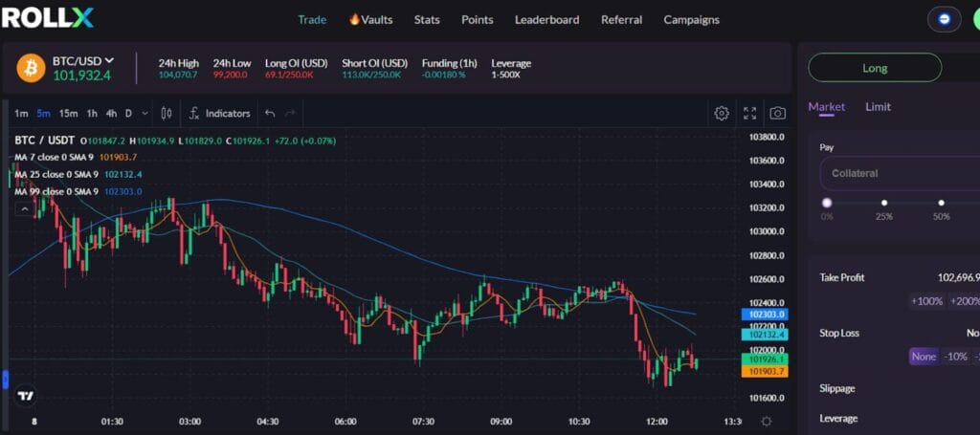980x435 pixels.
Task: Click the Long OI (USD) stat
Action: click(x=297, y=69)
